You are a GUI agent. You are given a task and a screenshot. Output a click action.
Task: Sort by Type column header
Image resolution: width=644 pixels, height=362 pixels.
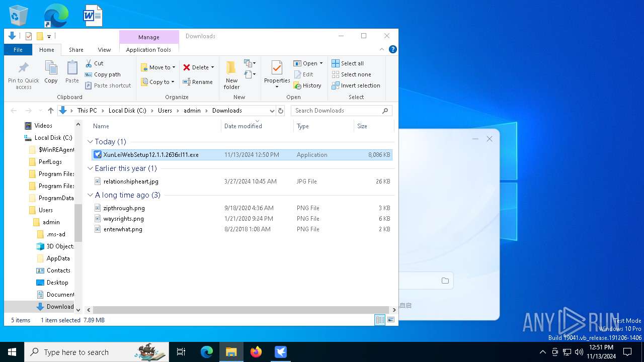tap(324, 126)
